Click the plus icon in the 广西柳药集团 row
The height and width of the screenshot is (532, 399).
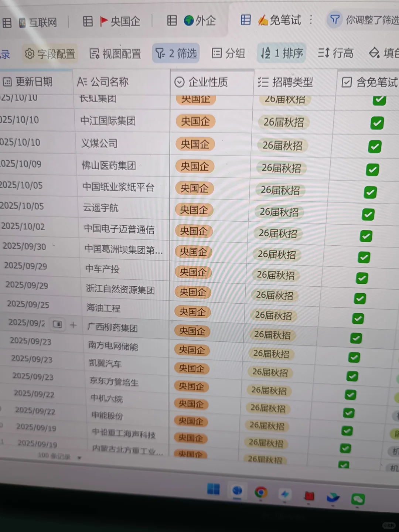click(73, 325)
